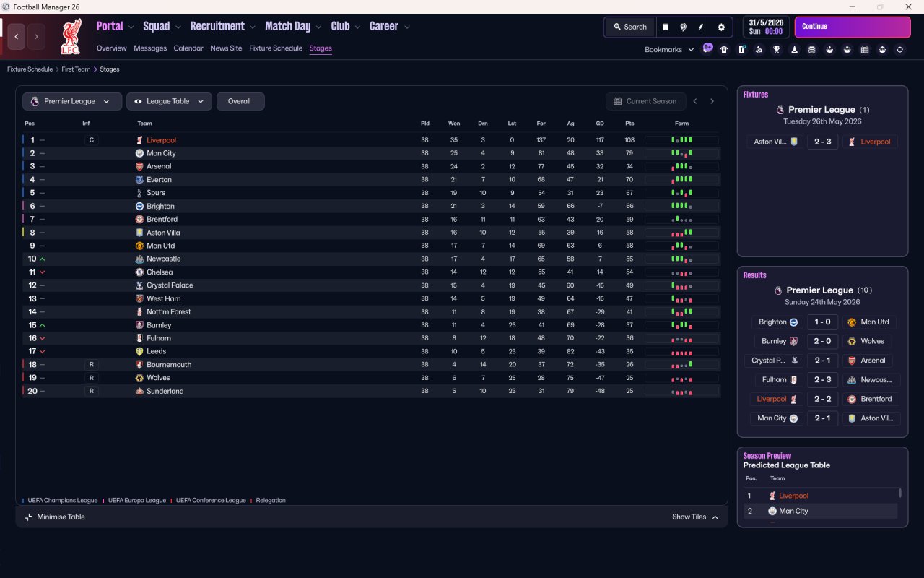Show the next season with the right arrow
Viewport: 924px width, 578px height.
712,101
